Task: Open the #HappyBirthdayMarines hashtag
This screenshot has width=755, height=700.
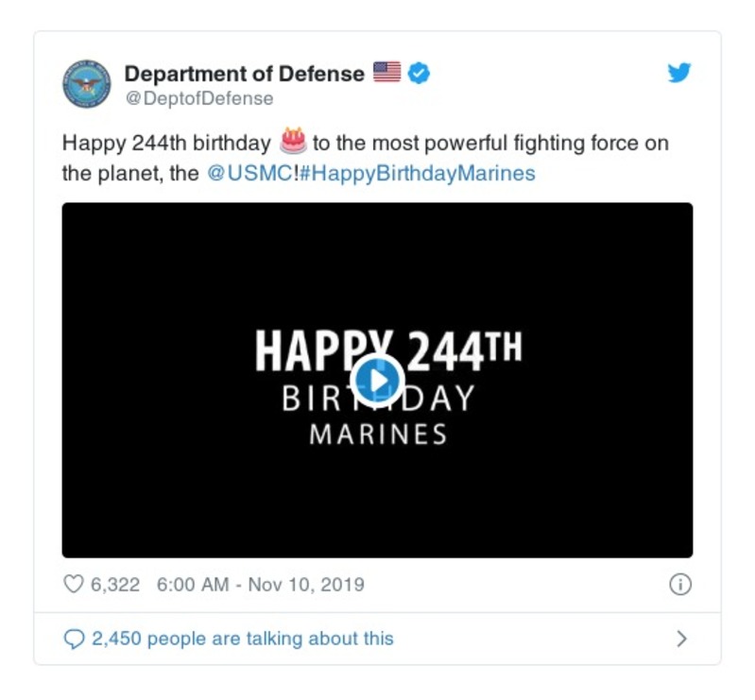Action: coord(416,174)
